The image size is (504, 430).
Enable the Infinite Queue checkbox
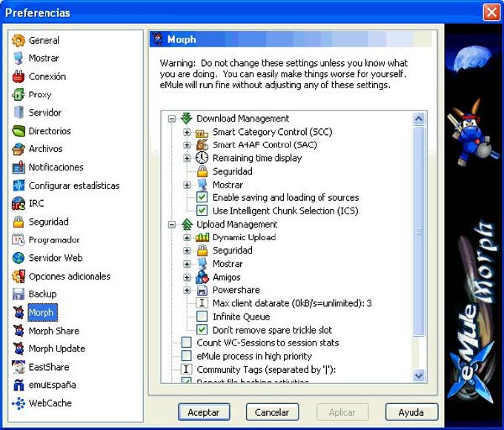(x=202, y=317)
